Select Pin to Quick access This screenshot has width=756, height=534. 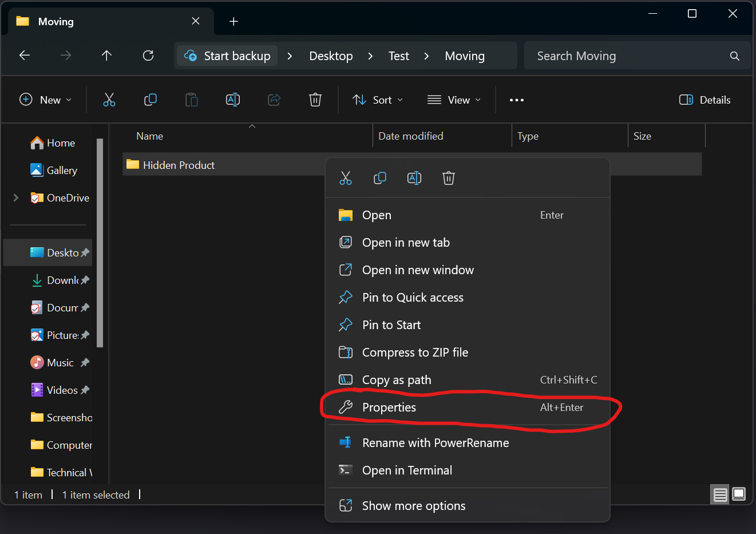pos(468,298)
